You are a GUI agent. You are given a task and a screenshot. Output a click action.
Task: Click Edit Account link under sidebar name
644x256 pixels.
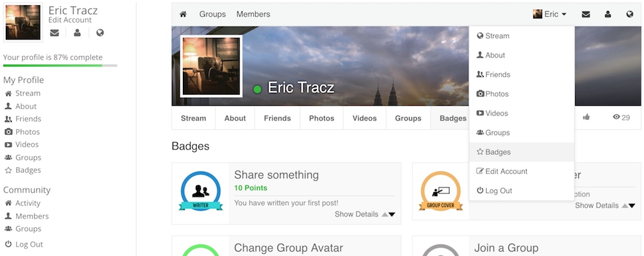click(x=70, y=20)
